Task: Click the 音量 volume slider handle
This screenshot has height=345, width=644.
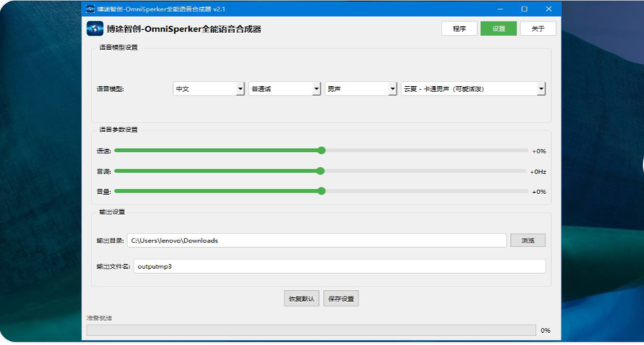Action: [322, 191]
